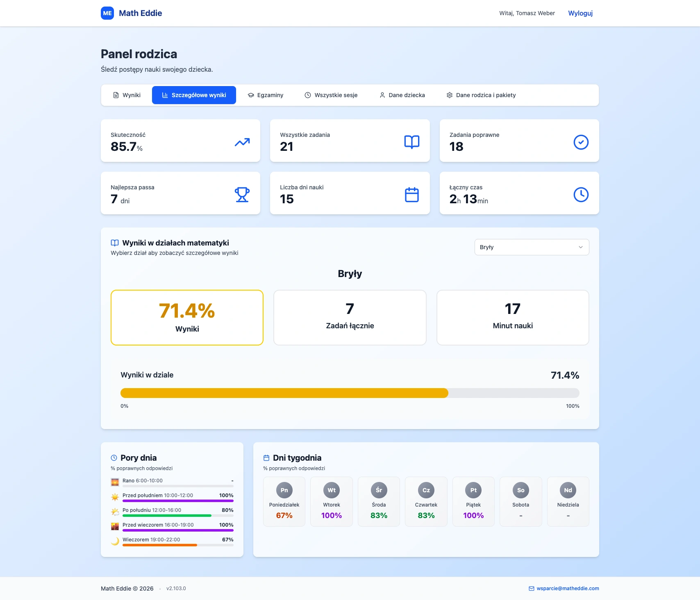Click the 21 value in Wszystkie zadania
This screenshot has height=600, width=700.
click(x=286, y=147)
